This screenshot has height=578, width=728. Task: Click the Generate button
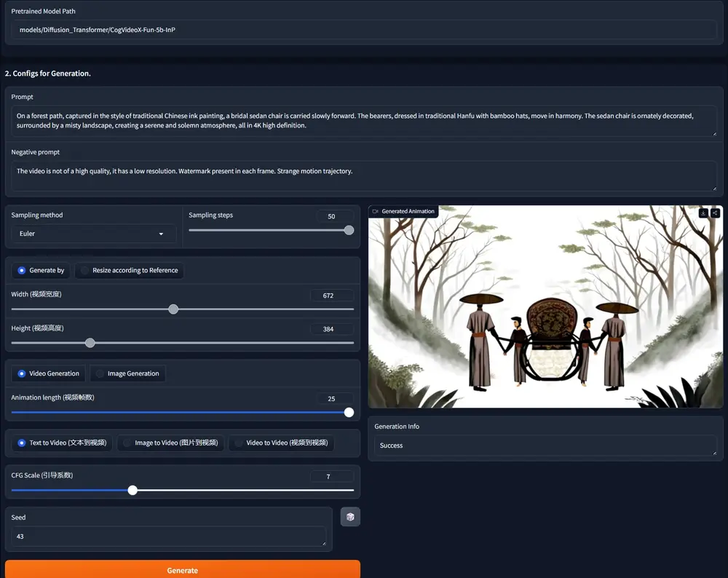tap(183, 570)
